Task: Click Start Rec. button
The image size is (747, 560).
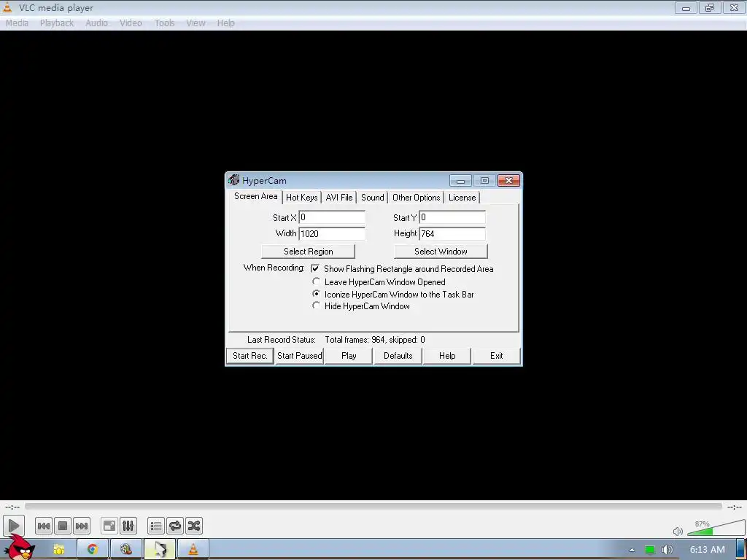Action: (x=250, y=356)
